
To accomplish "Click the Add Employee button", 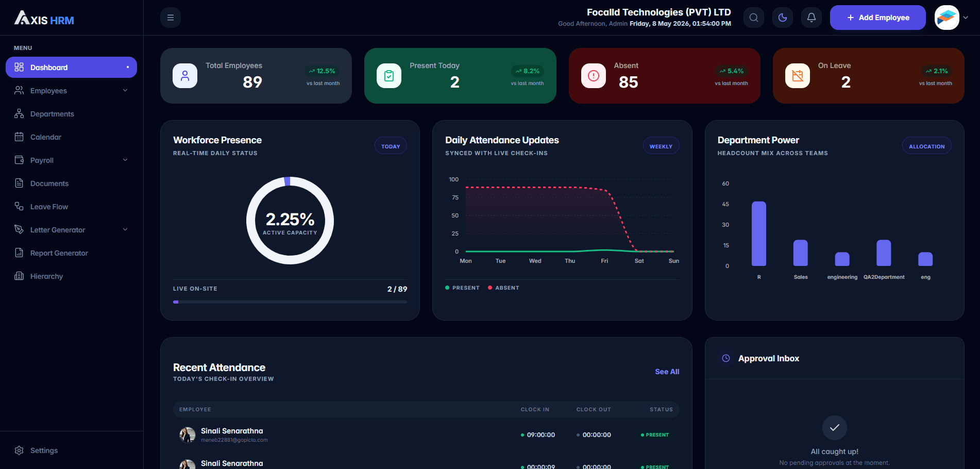I will click(878, 18).
